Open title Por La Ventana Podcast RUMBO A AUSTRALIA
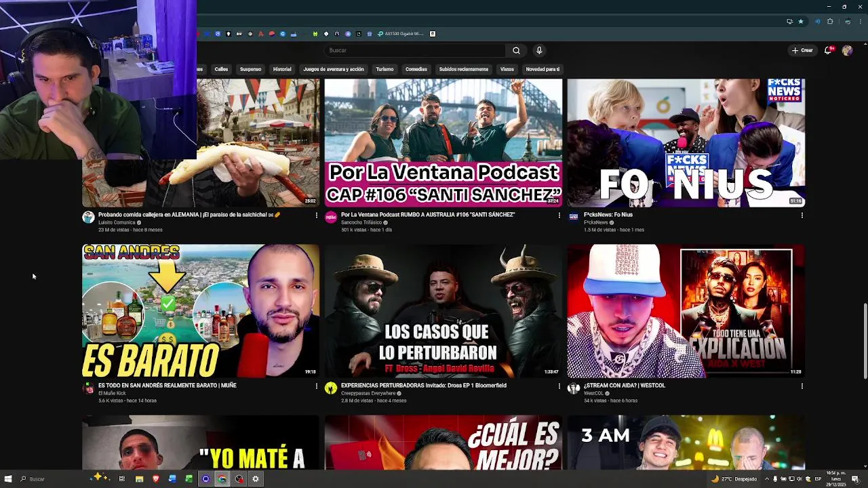This screenshot has width=868, height=488. coord(428,215)
